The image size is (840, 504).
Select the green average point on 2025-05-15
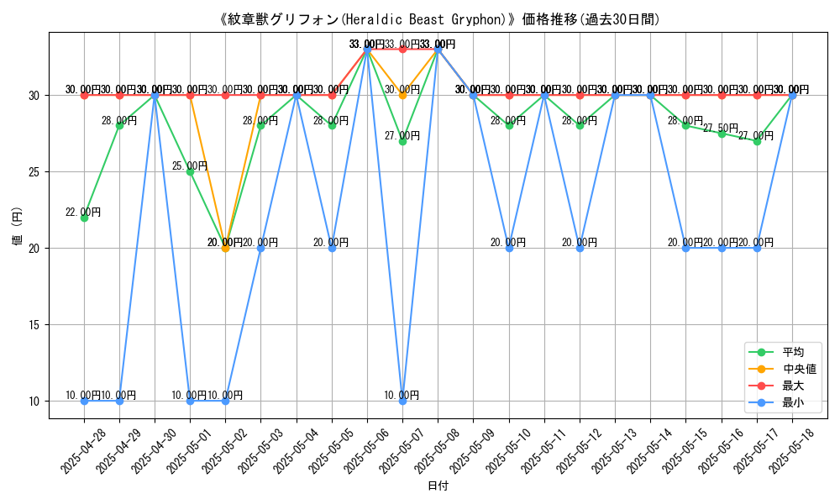click(686, 126)
